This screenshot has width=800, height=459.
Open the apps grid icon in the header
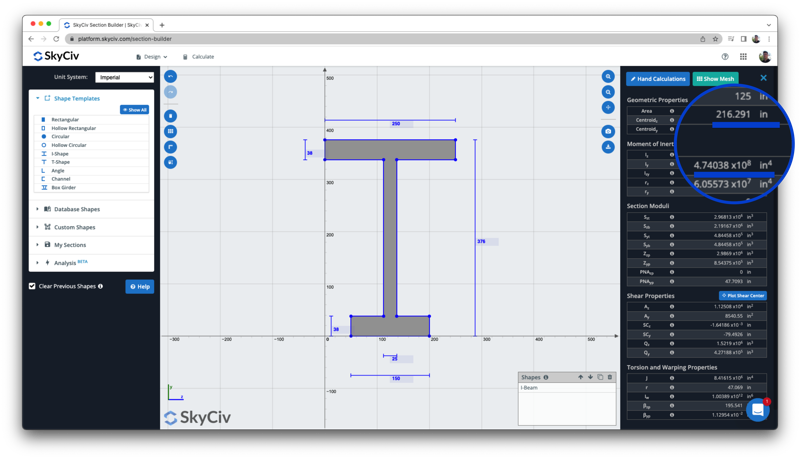coord(743,57)
